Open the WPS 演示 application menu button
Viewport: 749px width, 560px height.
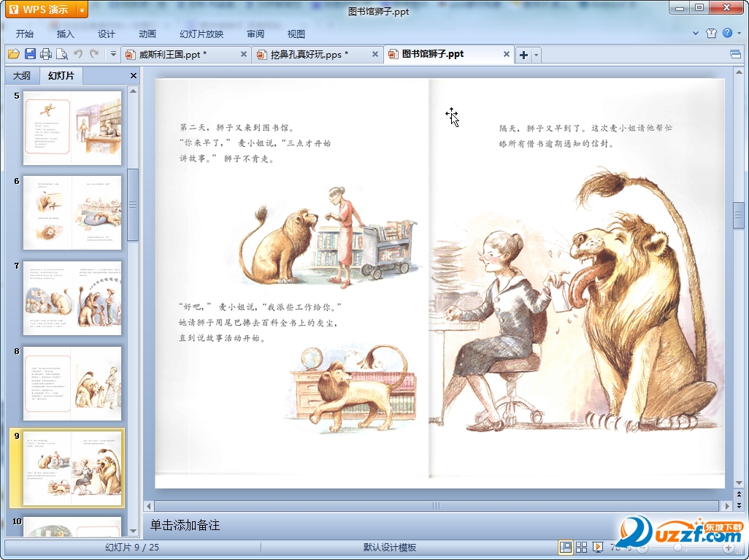pos(41,9)
